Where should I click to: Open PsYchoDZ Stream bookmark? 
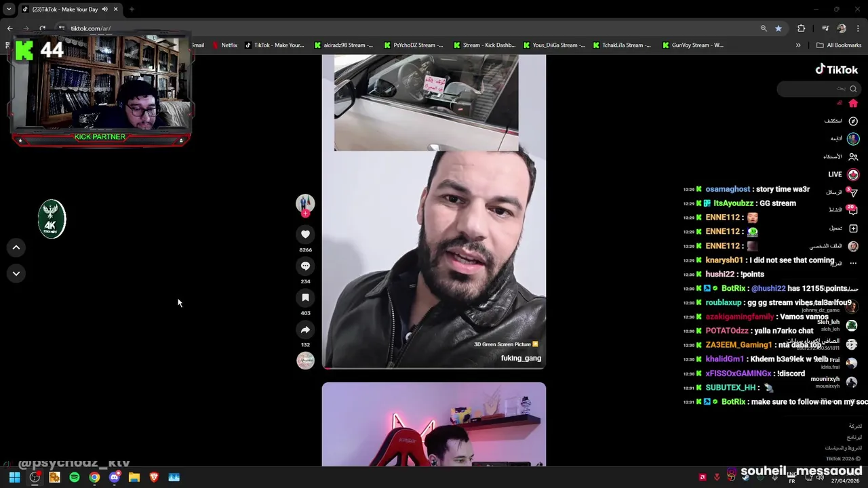pos(413,45)
